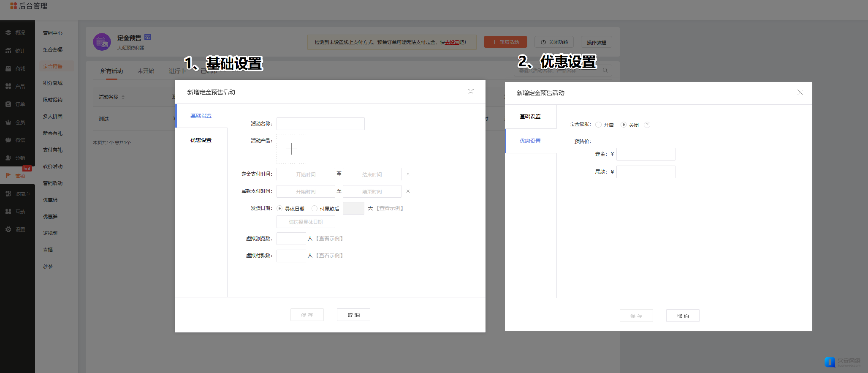Open 统计 statistics in the left sidebar
868x373 pixels.
(16, 51)
